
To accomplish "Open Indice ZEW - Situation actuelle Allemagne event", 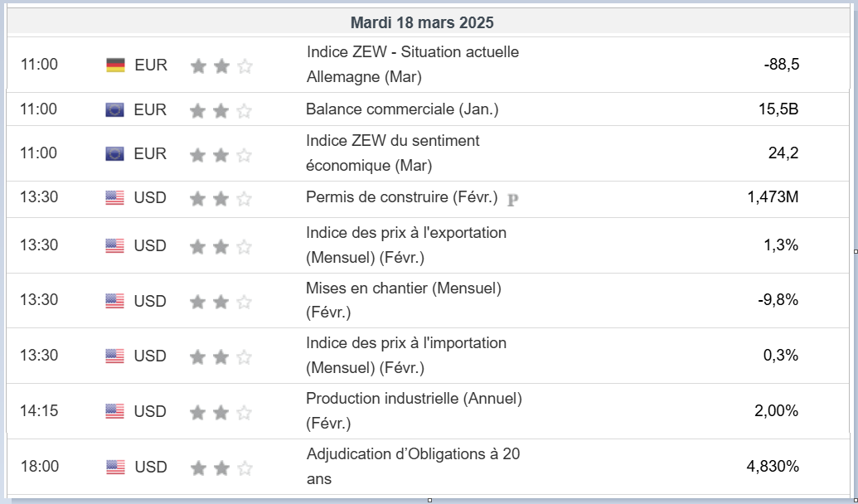I will (x=412, y=64).
